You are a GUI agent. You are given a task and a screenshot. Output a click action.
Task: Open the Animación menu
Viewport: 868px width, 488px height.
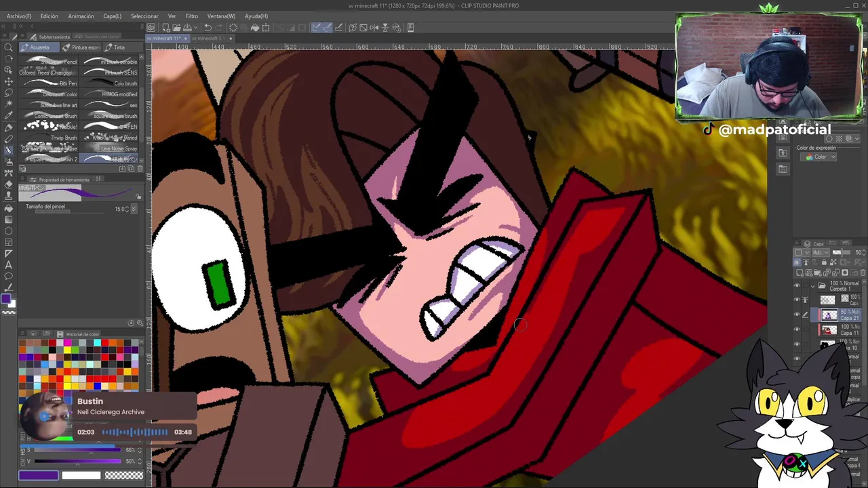[x=81, y=16]
